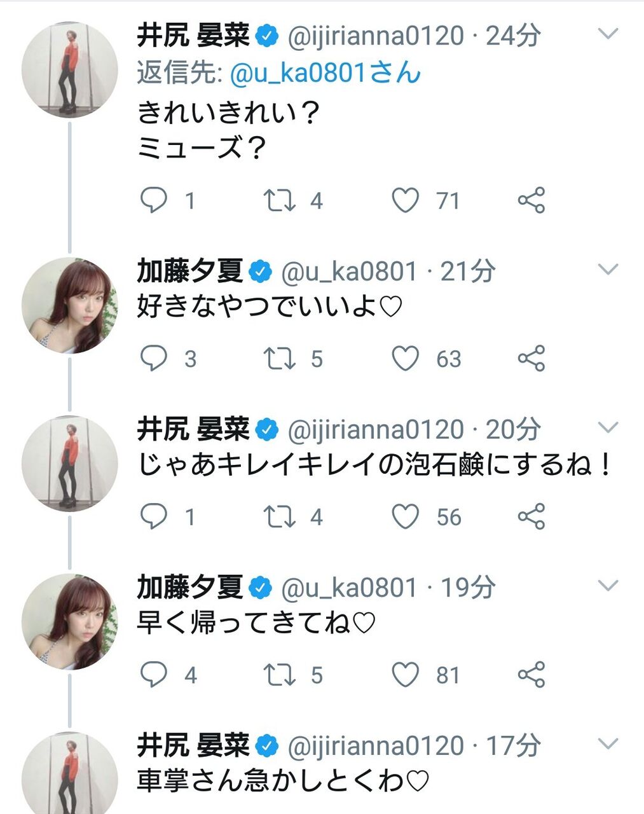Open options chevron on the 21分 tweet
This screenshot has width=644, height=814.
click(x=608, y=270)
